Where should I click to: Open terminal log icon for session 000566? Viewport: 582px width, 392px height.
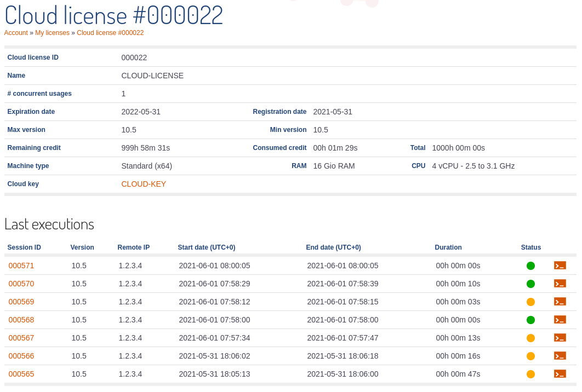560,356
